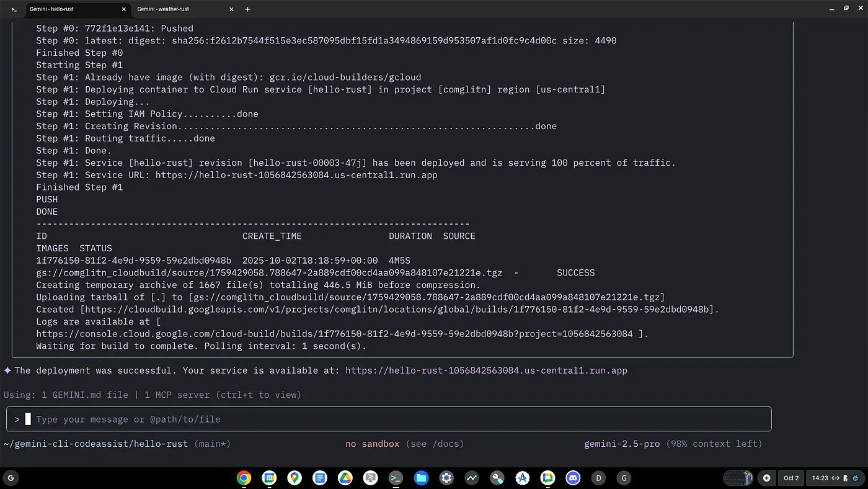The height and width of the screenshot is (489, 868).
Task: Click the launcher G button
Action: point(11,478)
